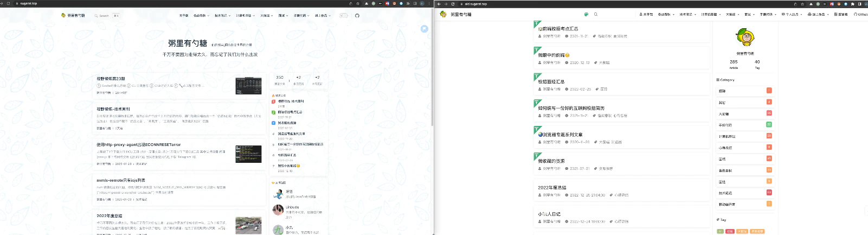Expand 备战春秋 dropdown in left window nav
This screenshot has width=868, height=235.
tap(201, 16)
